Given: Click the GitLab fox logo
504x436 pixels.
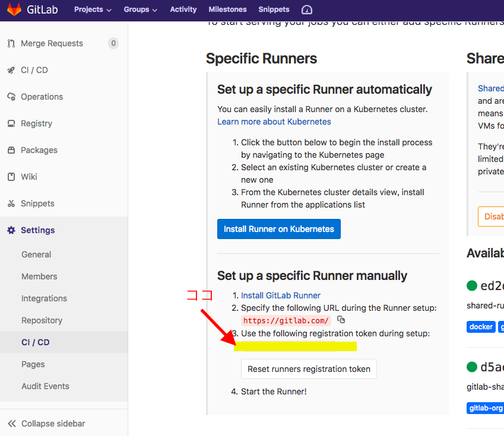Looking at the screenshot, I should 14,9.
